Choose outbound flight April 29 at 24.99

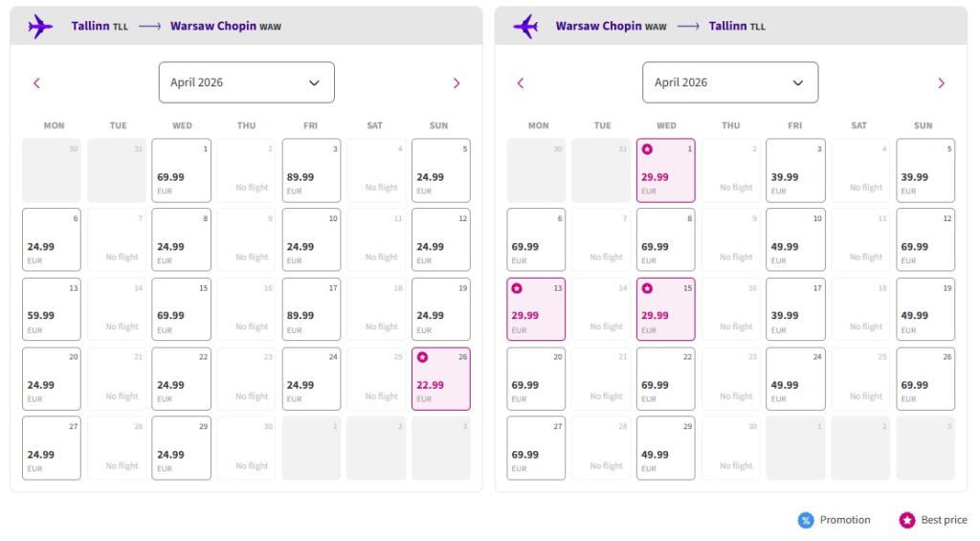pyautogui.click(x=181, y=448)
